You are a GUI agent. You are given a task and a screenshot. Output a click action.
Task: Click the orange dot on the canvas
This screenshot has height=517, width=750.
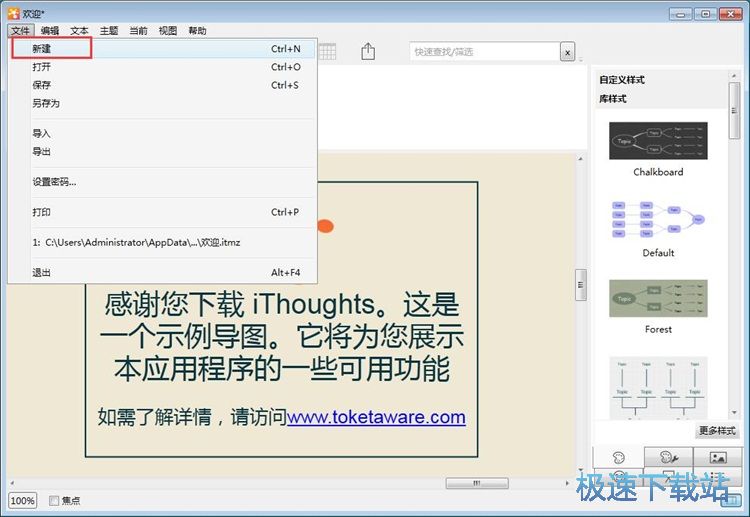coord(326,226)
